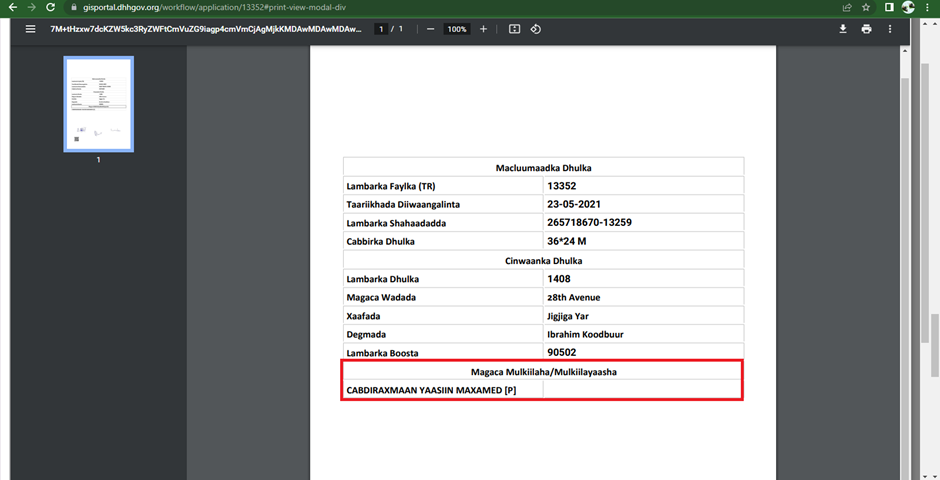Click the PDF scrollbar up arrow
Image resolution: width=940 pixels, height=480 pixels.
click(x=905, y=52)
